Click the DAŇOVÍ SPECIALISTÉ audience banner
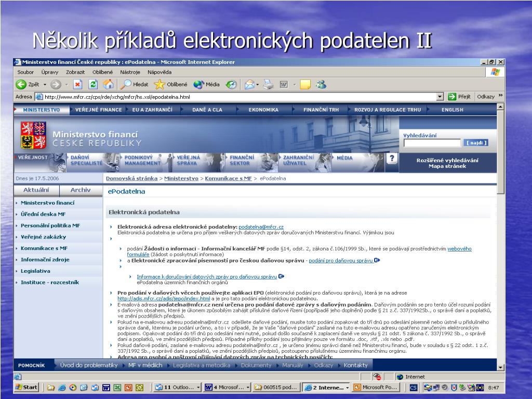532x399 pixels. [x=94, y=163]
